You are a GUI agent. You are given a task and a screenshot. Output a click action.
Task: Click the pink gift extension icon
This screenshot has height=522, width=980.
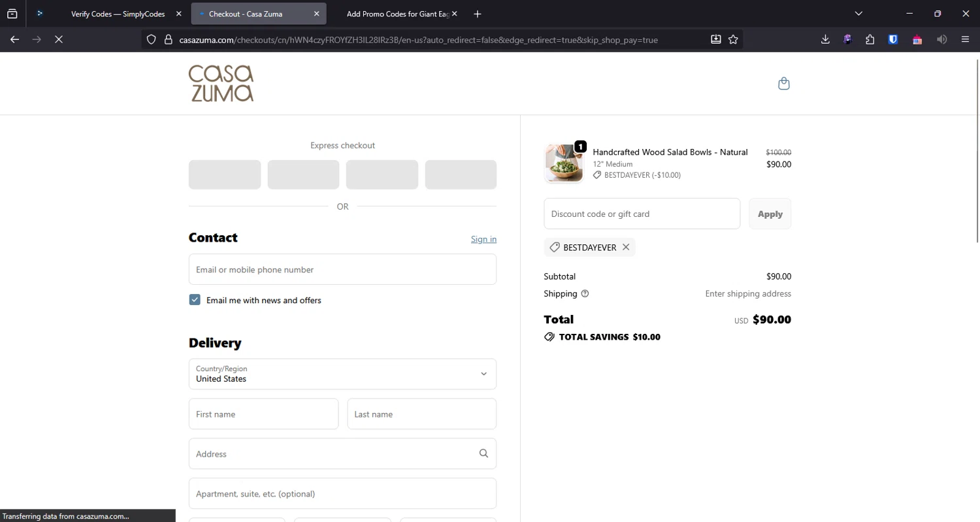pos(917,40)
